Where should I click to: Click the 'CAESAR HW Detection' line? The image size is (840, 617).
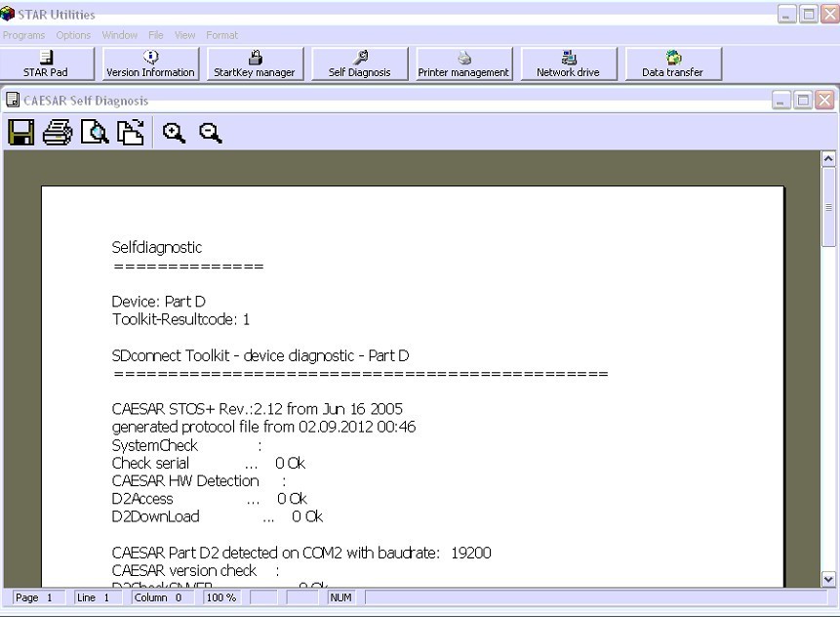pos(199,481)
